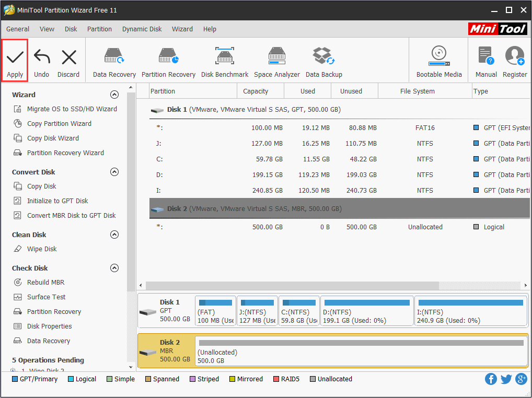
Task: Sort by Unused column header
Action: pyautogui.click(x=354, y=91)
